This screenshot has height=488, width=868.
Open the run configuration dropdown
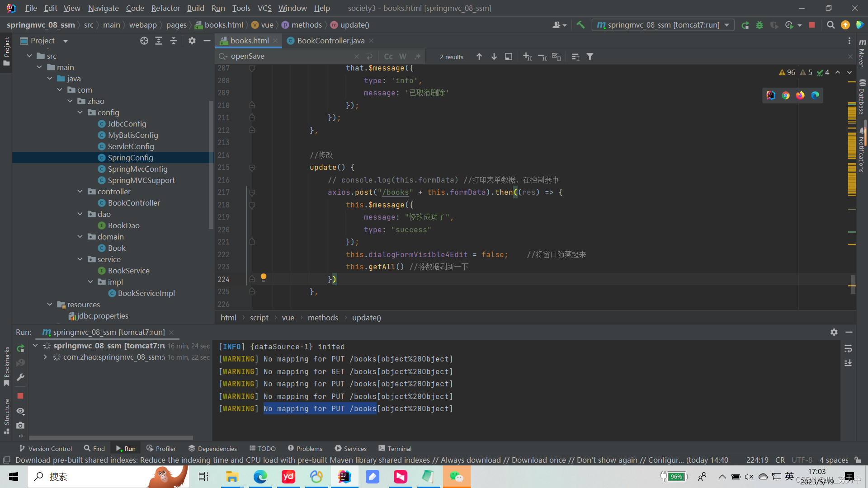726,25
